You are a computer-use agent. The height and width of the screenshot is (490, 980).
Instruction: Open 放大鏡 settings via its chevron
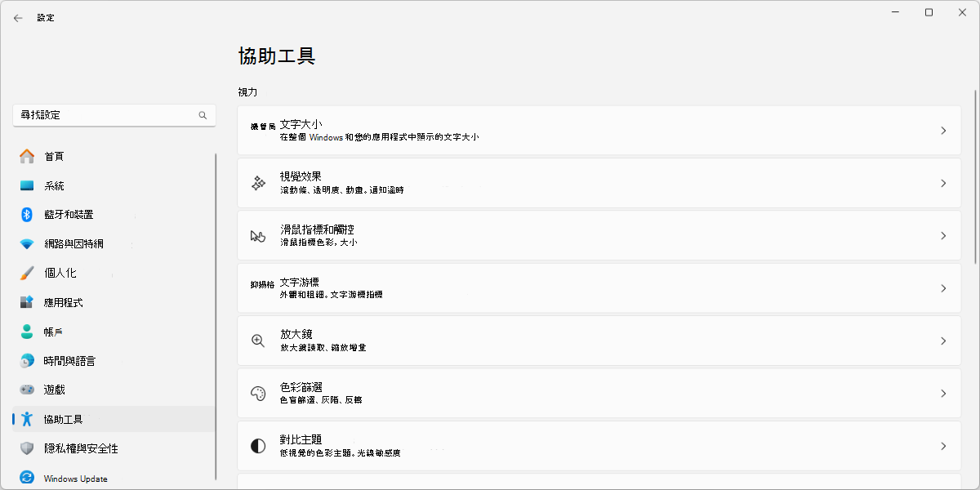943,340
